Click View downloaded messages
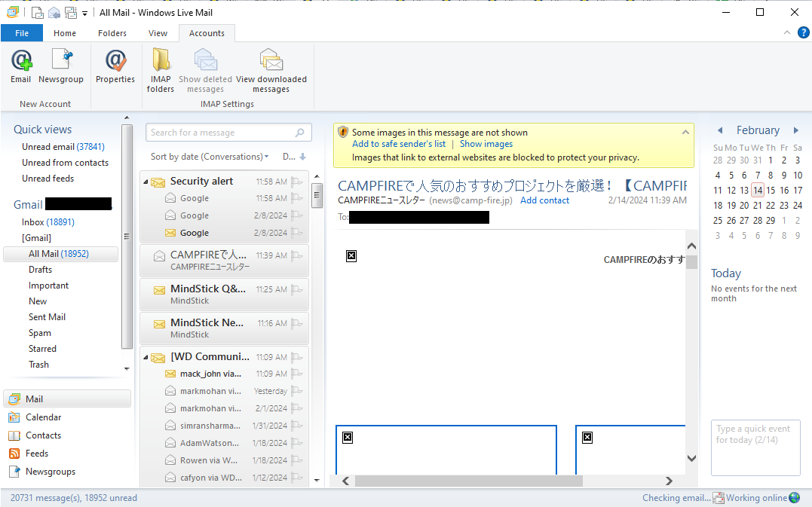This screenshot has width=812, height=507. (x=271, y=70)
